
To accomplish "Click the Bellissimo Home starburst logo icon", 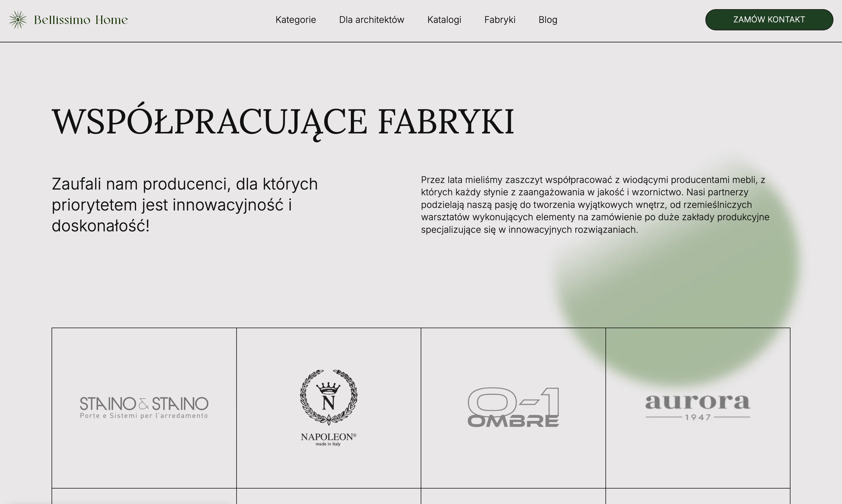I will coord(18,20).
